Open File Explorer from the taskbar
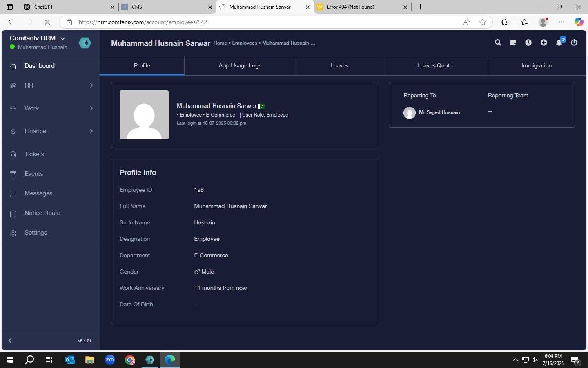Screen dimensions: 588x368 pos(90,360)
